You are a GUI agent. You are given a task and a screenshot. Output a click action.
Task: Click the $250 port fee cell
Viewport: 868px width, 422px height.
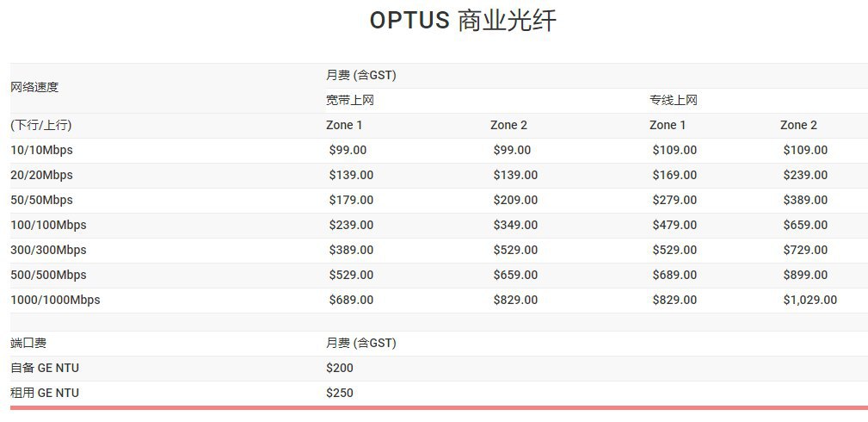[340, 393]
